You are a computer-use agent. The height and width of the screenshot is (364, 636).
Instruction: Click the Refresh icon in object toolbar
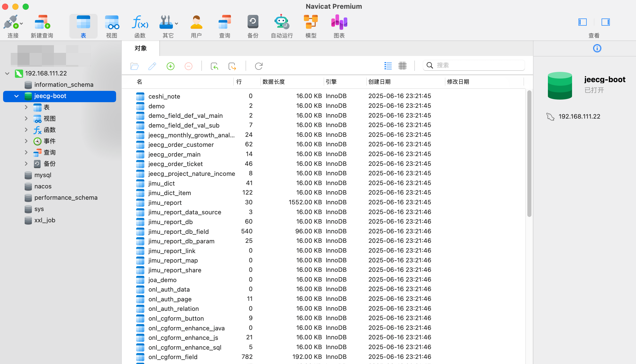pyautogui.click(x=259, y=66)
